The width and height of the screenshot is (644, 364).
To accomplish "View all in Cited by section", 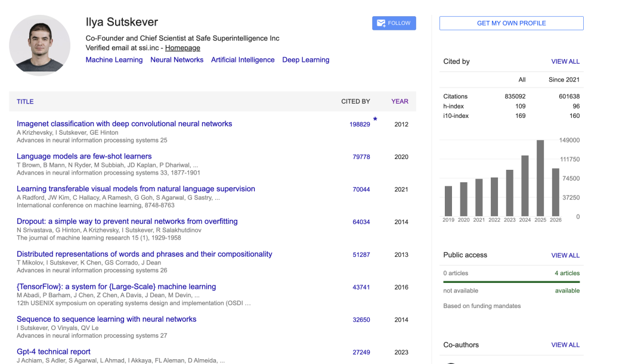I will click(565, 61).
